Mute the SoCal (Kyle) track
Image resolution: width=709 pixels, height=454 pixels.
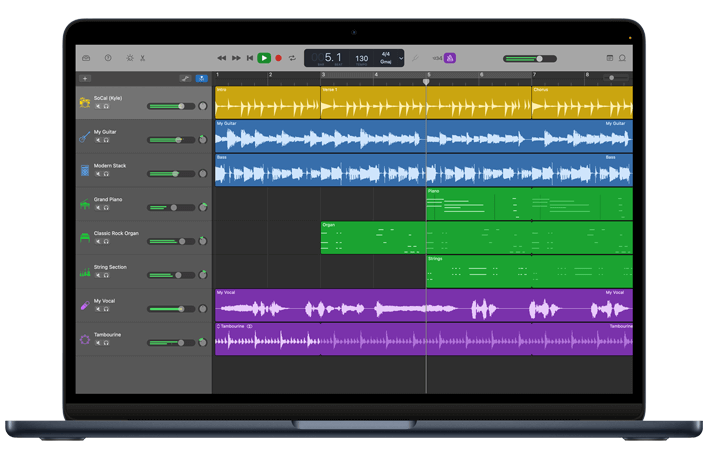pyautogui.click(x=98, y=106)
